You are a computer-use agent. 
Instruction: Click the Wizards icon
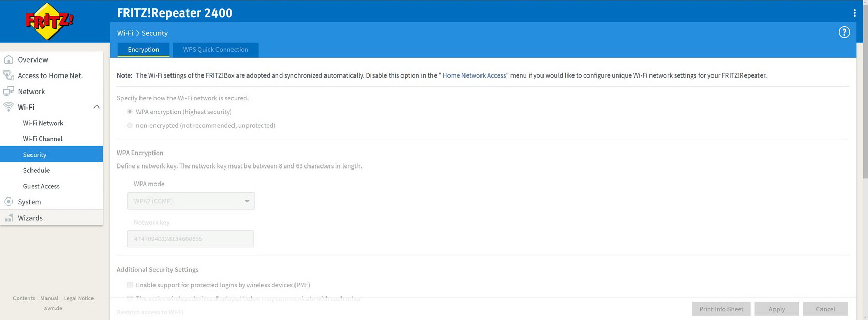click(9, 218)
